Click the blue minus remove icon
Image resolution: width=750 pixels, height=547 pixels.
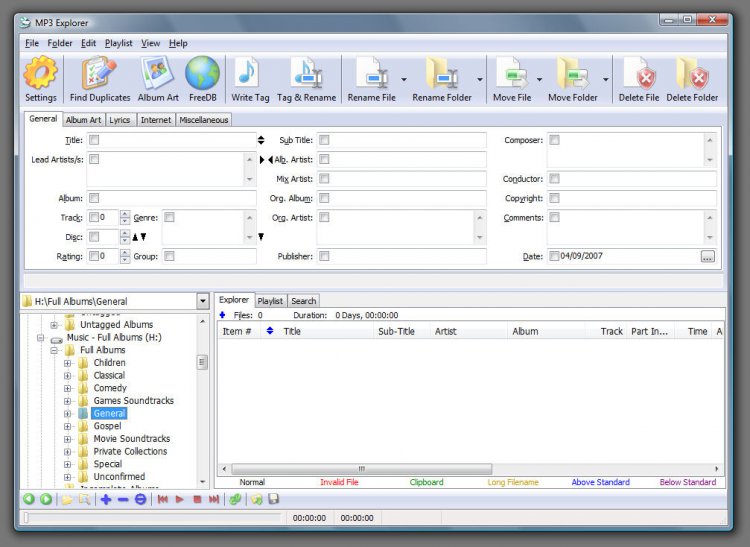(123, 499)
